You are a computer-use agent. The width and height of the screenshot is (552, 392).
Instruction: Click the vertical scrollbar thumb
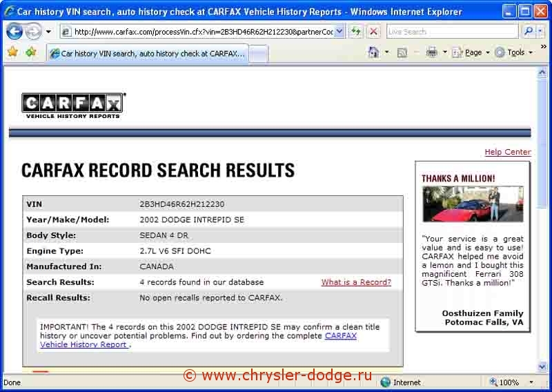tap(542, 144)
